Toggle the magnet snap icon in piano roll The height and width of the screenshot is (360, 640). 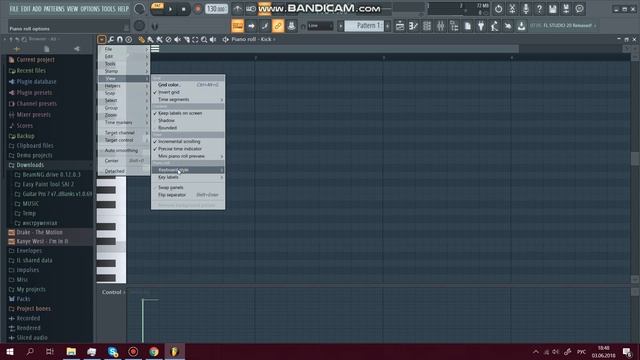point(120,40)
